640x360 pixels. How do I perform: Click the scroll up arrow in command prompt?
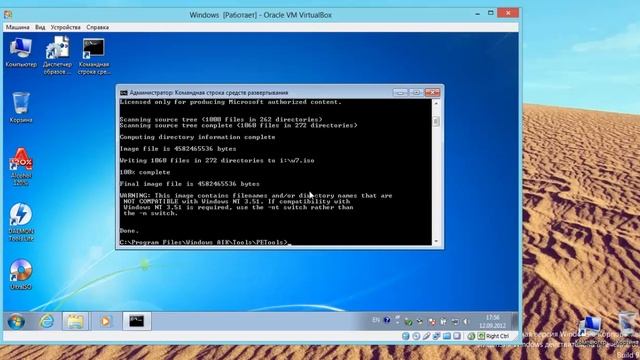tap(436, 103)
